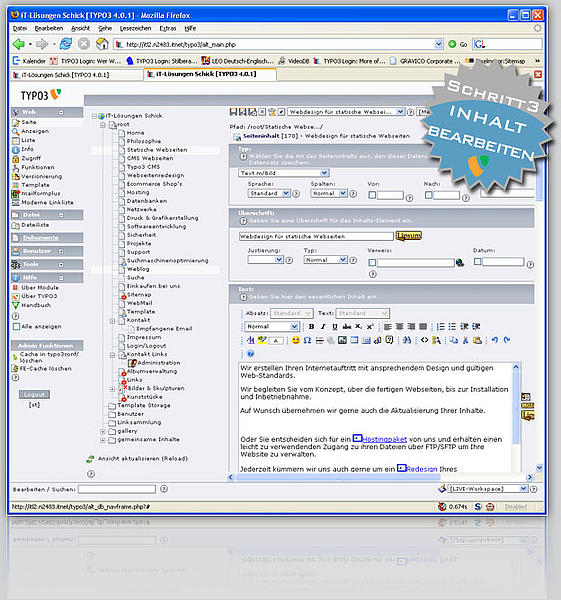Screen dimensions: 561x600
Task: Tick the Verweis link checkbox
Action: click(x=372, y=262)
